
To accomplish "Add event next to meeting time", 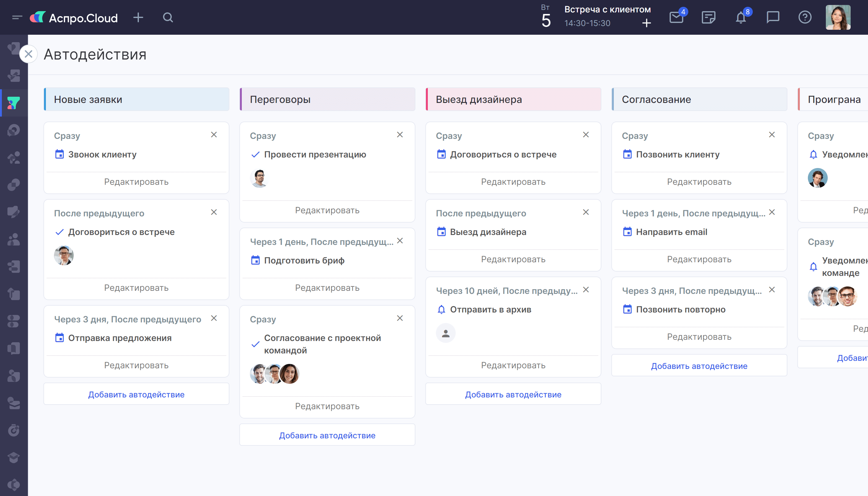I will [646, 23].
